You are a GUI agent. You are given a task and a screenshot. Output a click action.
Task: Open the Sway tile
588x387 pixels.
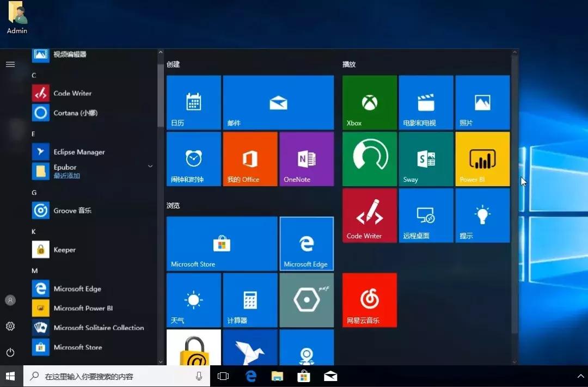pyautogui.click(x=426, y=158)
